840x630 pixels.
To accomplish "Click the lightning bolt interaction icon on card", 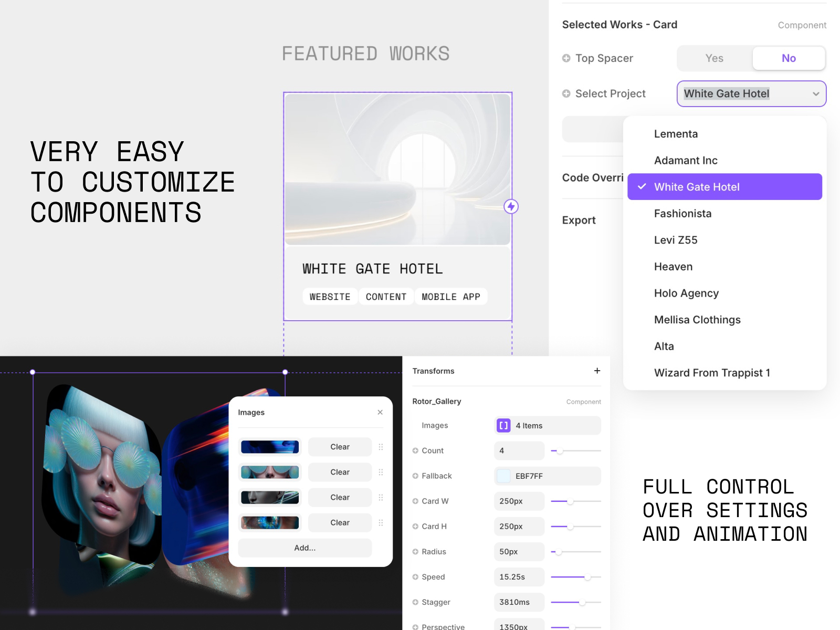I will point(511,206).
